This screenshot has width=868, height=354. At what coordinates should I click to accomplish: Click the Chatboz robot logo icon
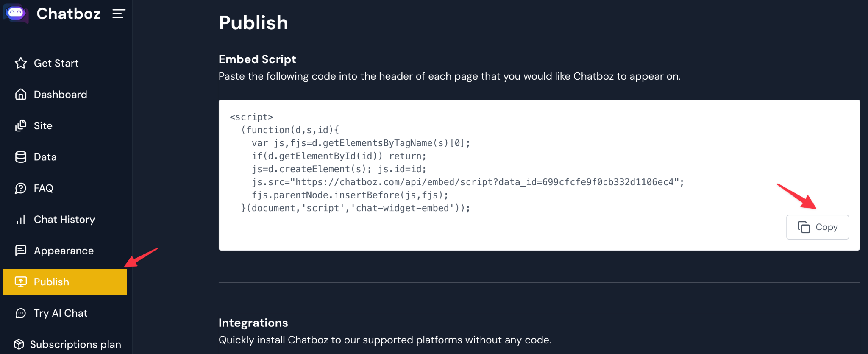click(16, 13)
